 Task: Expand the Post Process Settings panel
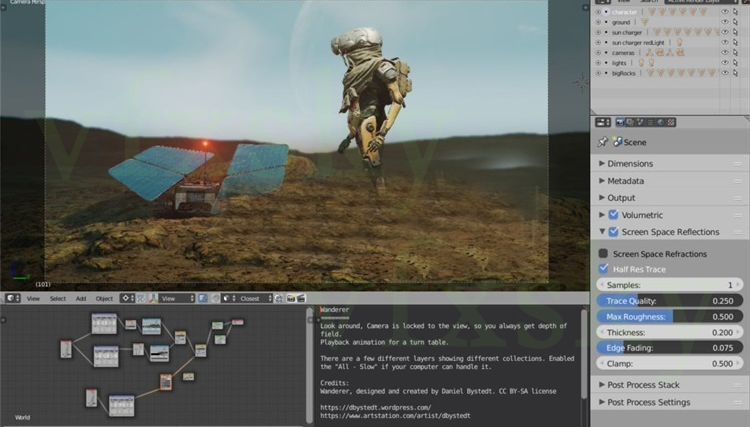(602, 402)
